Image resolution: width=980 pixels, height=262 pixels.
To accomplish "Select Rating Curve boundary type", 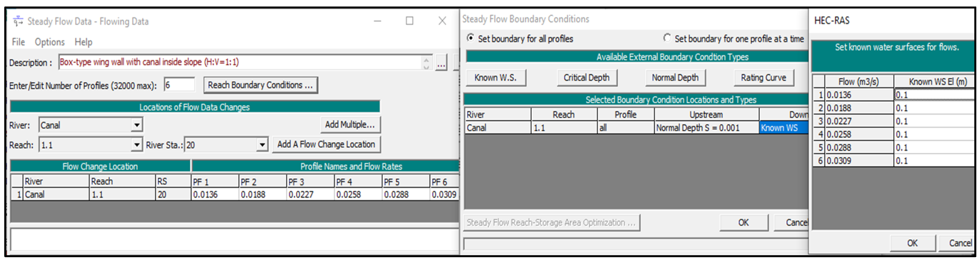I will [x=763, y=78].
